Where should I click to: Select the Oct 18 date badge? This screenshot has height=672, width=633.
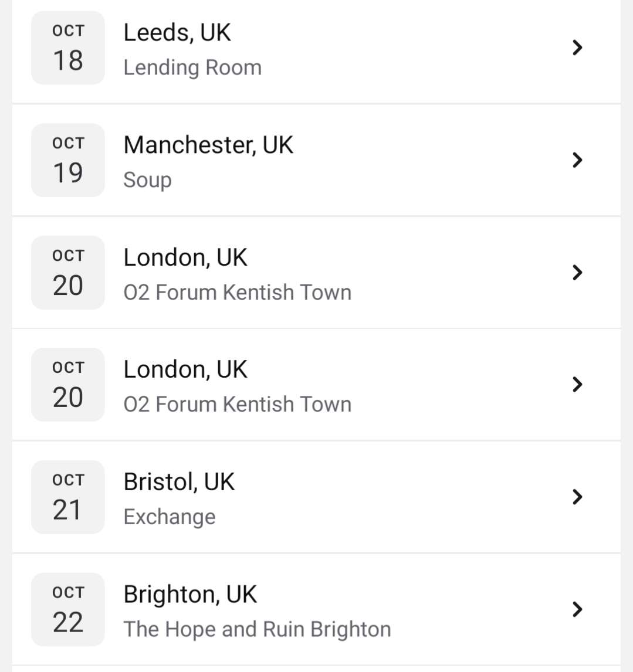(68, 48)
